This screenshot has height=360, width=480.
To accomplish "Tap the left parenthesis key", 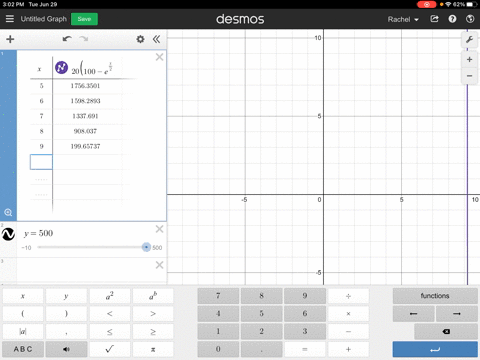I will 23,314.
